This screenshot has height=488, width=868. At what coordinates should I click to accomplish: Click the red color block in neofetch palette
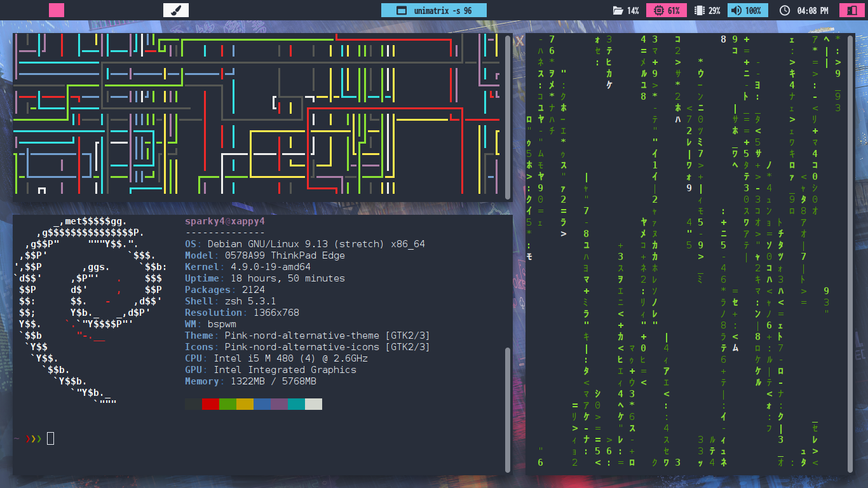click(x=210, y=404)
